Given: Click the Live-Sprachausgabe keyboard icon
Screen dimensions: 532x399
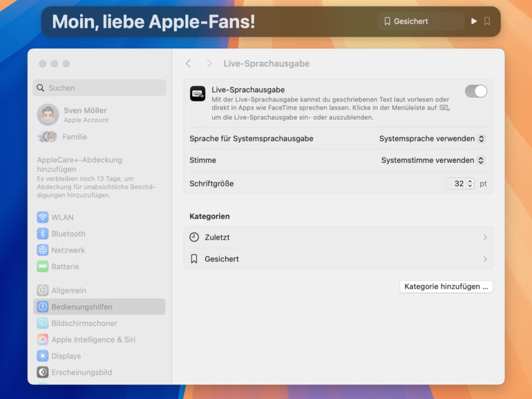Looking at the screenshot, I should click(198, 94).
